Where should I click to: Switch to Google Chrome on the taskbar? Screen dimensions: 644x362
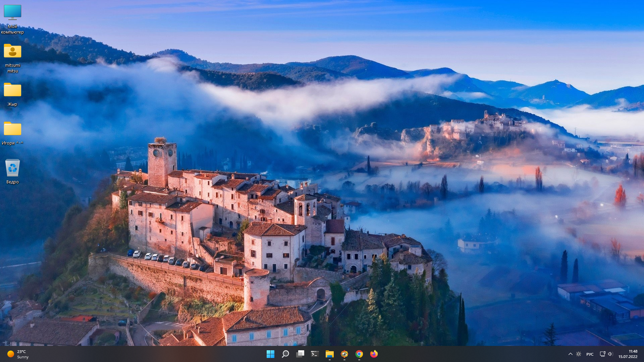point(359,354)
